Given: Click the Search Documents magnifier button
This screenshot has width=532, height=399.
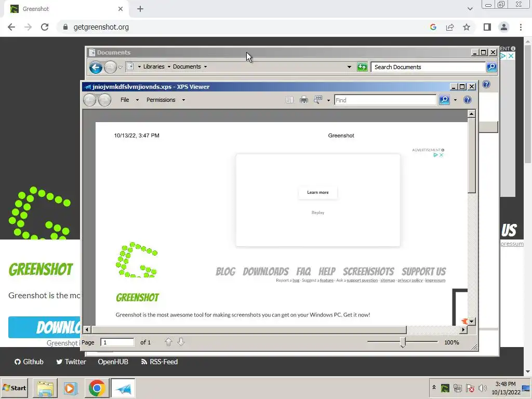Looking at the screenshot, I should coord(491,67).
